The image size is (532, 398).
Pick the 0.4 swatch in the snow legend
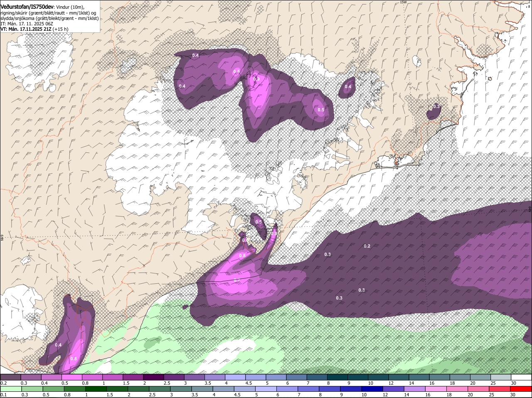[51, 377]
